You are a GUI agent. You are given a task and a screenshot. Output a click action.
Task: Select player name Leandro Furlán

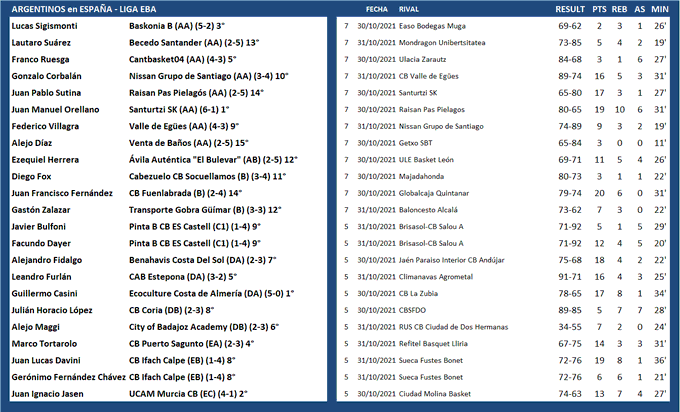(42, 277)
